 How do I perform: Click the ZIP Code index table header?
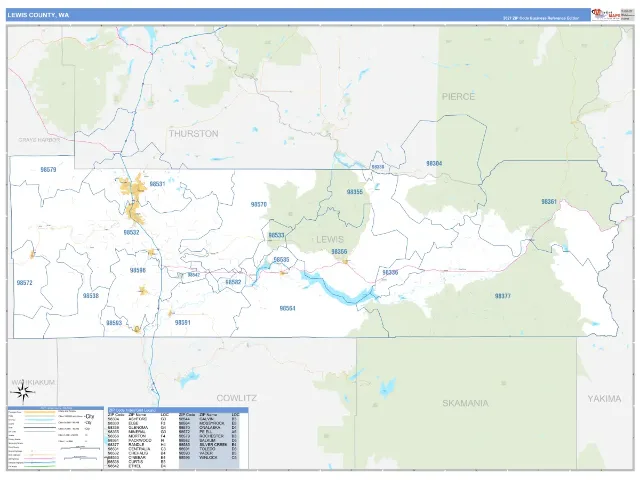[x=178, y=410]
